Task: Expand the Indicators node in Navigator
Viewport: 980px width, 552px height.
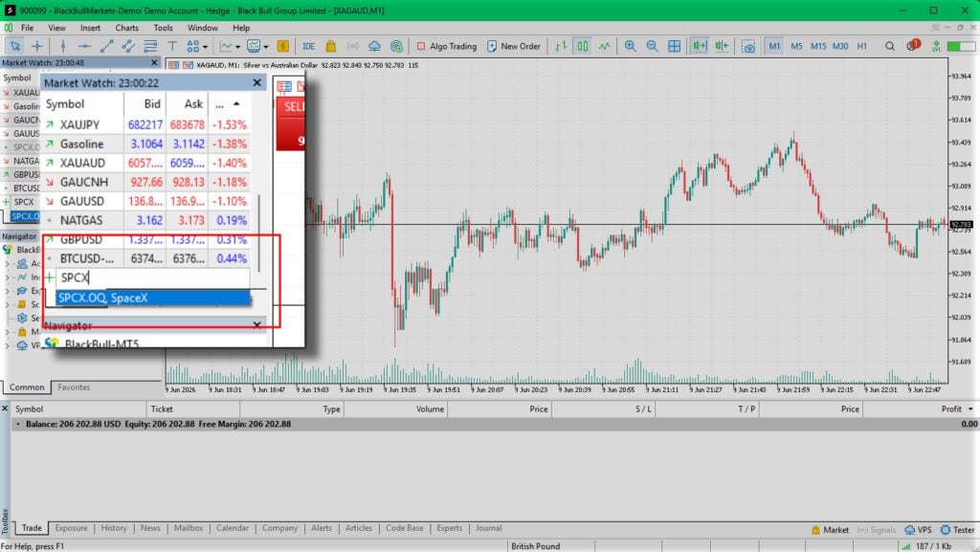Action: (x=7, y=277)
